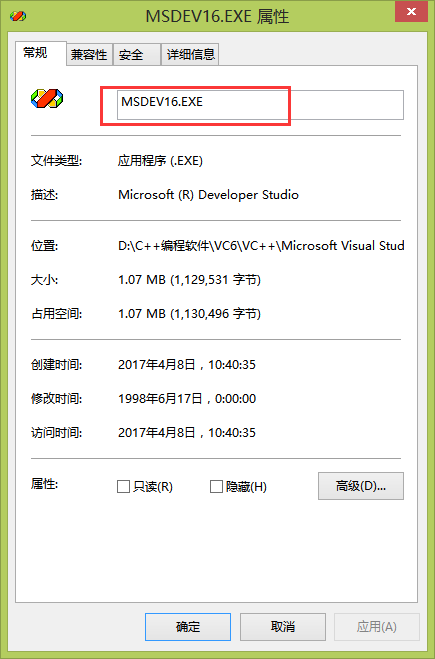Click the modified time 1998年6月17日
Screen dimensions: 435x659
[x=187, y=398]
